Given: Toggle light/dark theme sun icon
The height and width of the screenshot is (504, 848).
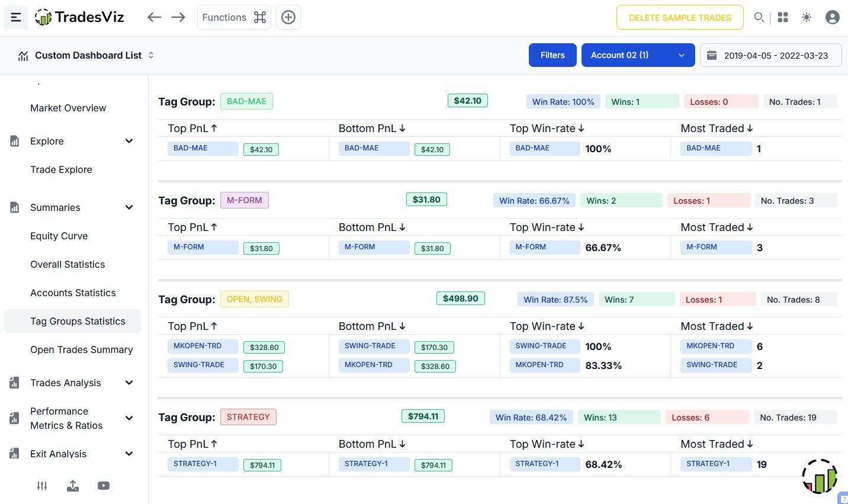Looking at the screenshot, I should [807, 17].
